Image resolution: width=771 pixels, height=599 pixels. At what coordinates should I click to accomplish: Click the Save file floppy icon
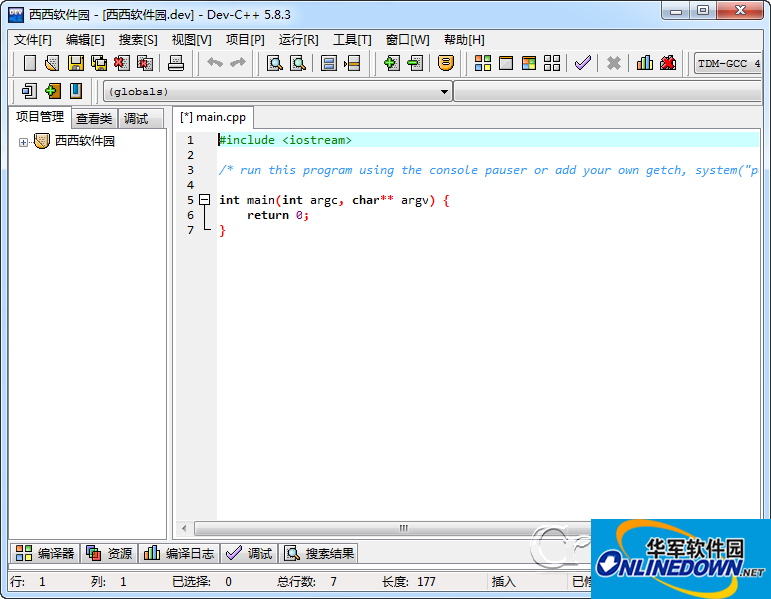coord(75,63)
